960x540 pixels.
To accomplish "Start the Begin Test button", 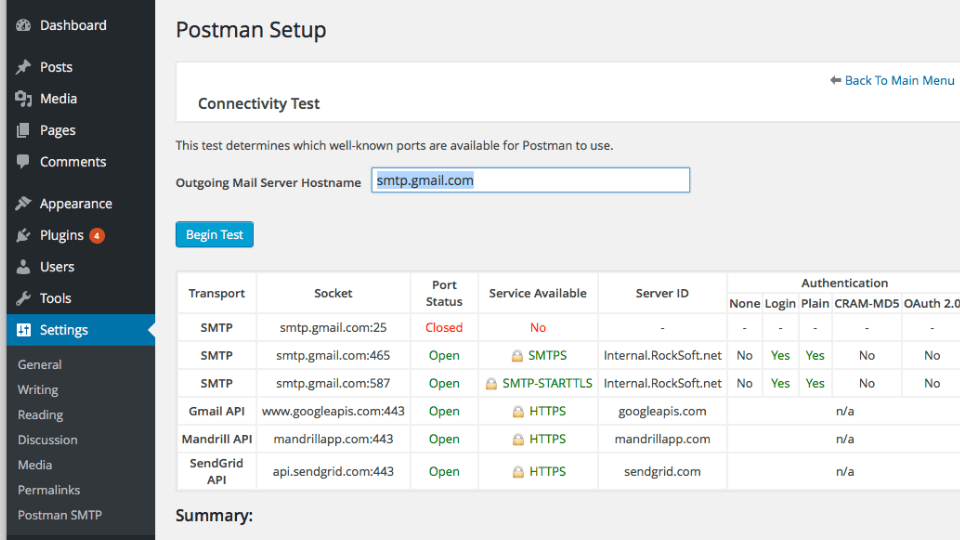I will click(x=214, y=234).
